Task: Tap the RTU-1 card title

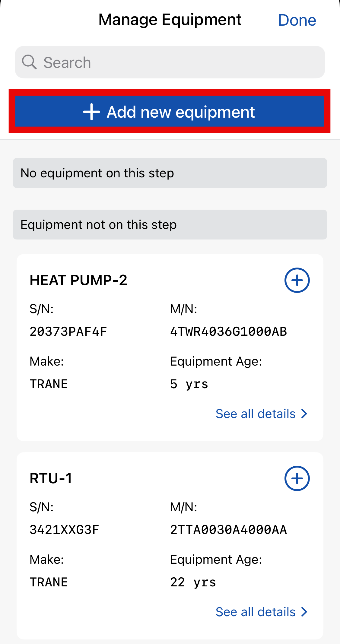Action: pos(51,478)
